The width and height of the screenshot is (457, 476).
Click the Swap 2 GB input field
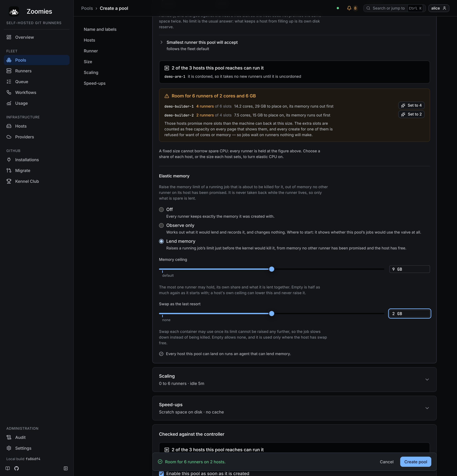point(409,314)
